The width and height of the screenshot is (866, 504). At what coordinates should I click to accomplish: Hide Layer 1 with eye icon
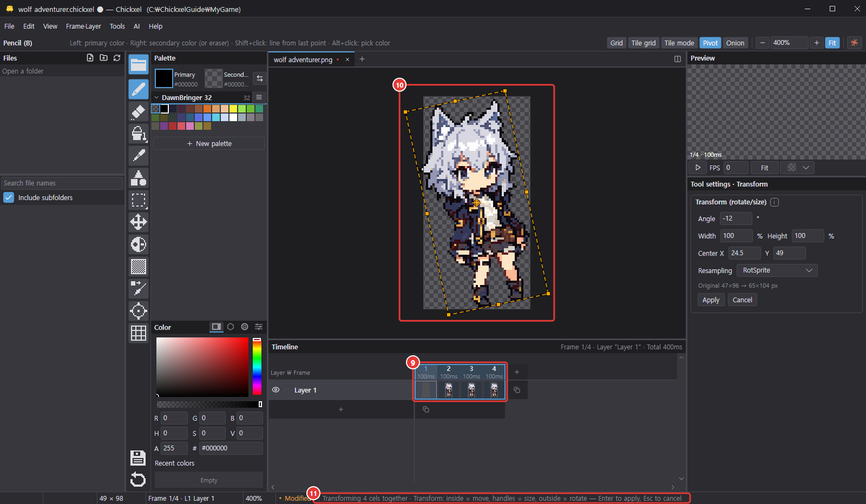pyautogui.click(x=276, y=390)
